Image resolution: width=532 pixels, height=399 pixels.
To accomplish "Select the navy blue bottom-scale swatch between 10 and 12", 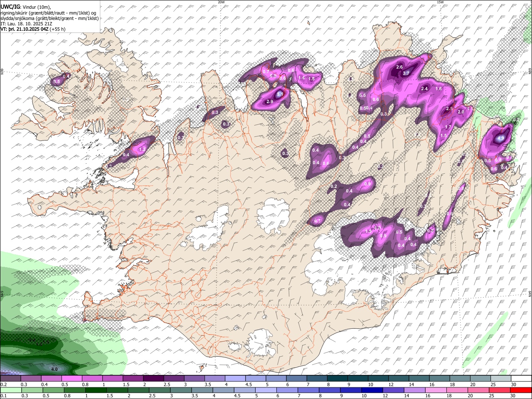I will pos(372,390).
